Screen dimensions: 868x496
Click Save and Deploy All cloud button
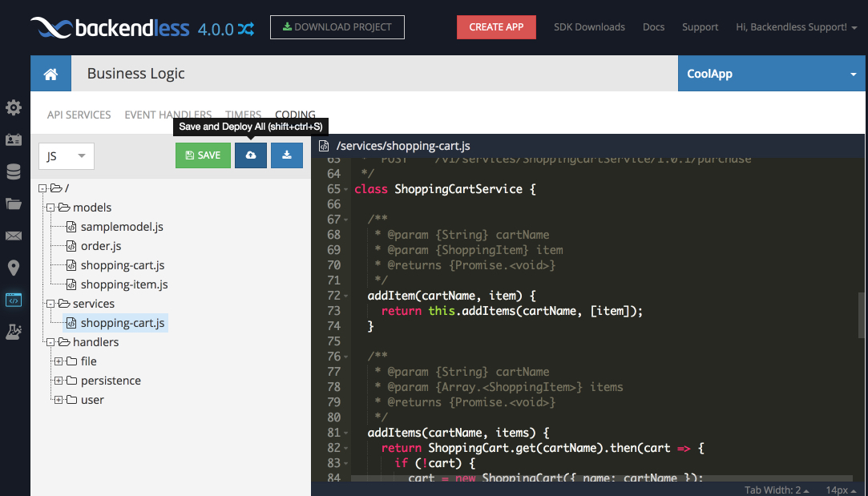coord(251,155)
